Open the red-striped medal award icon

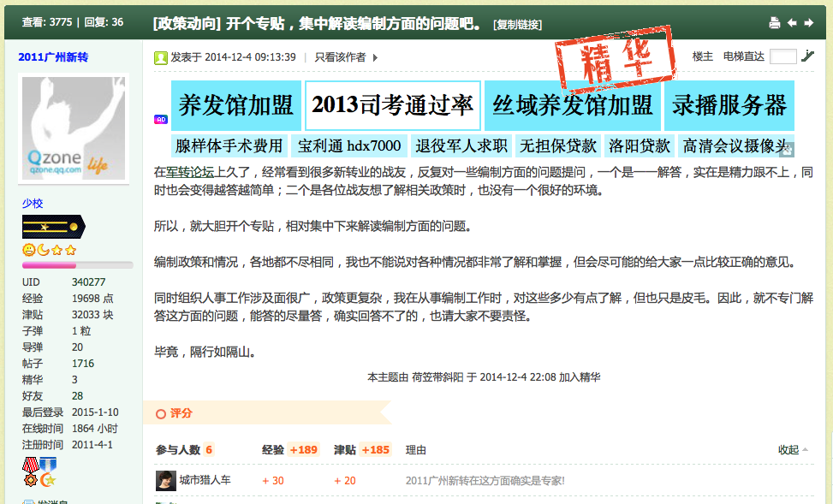coord(31,473)
